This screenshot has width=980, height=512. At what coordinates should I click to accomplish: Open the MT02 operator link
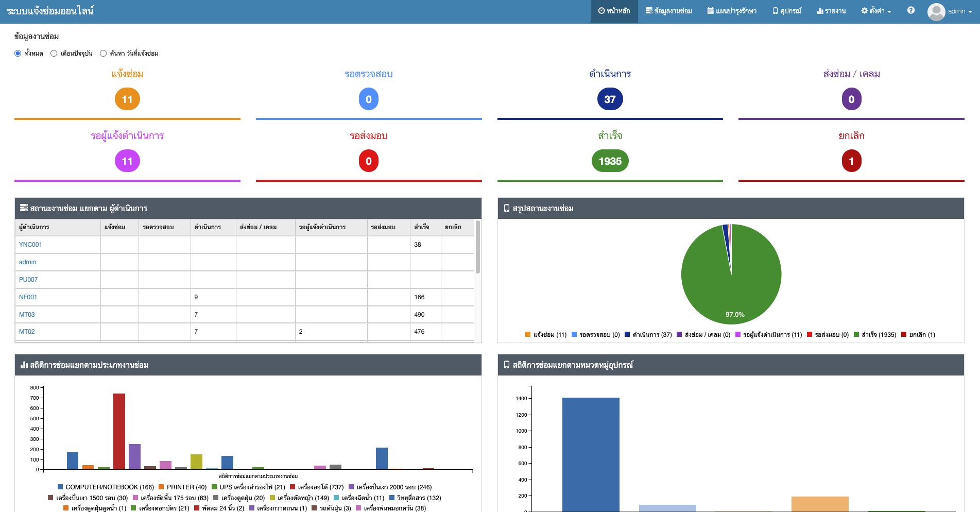[27, 332]
